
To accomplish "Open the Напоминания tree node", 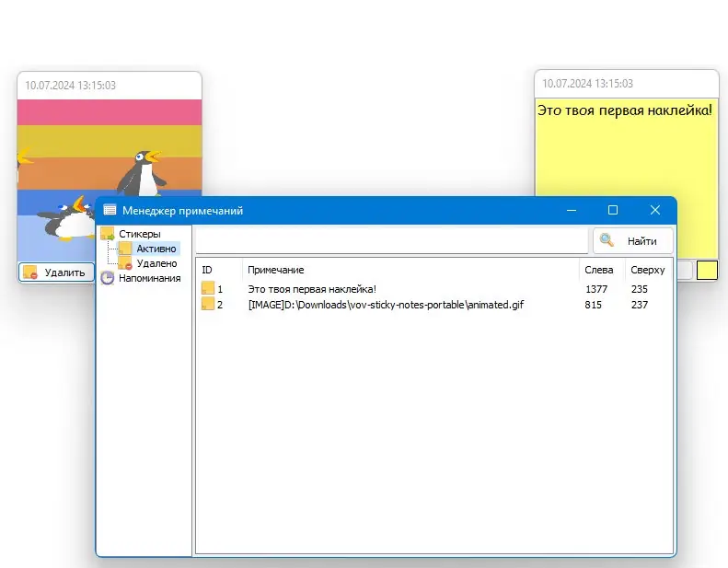I will coord(149,278).
